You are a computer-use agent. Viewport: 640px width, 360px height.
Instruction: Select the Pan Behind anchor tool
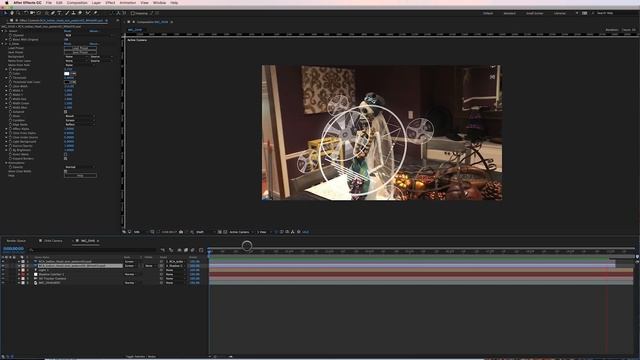point(39,13)
